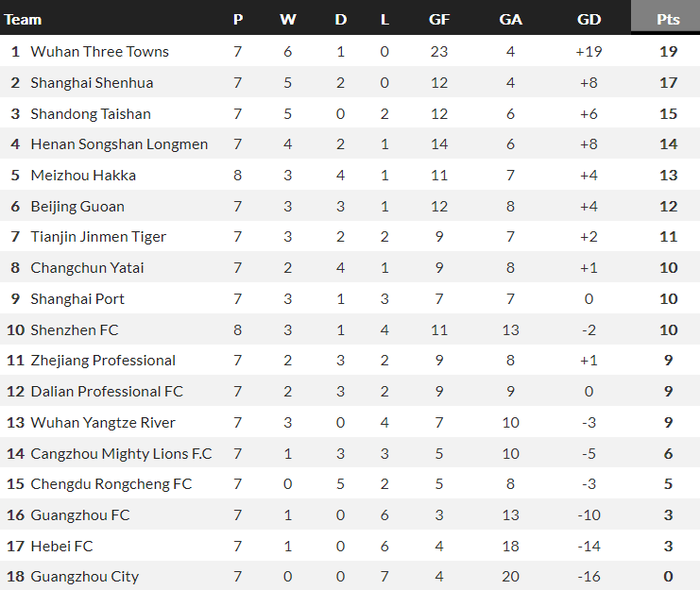Click Shenzhen FC team name

(x=75, y=329)
